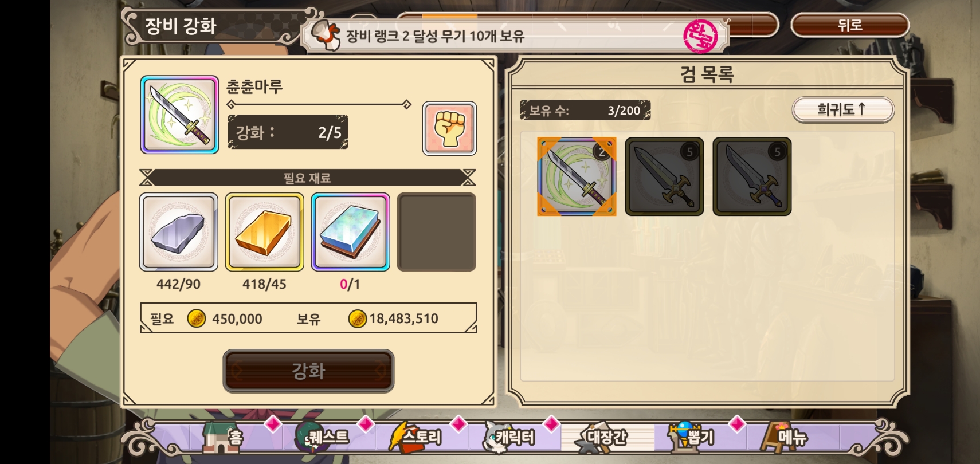Screen dimensions: 980x464
Task: Choose the second dark sword thumbnail
Action: pyautogui.click(x=664, y=176)
